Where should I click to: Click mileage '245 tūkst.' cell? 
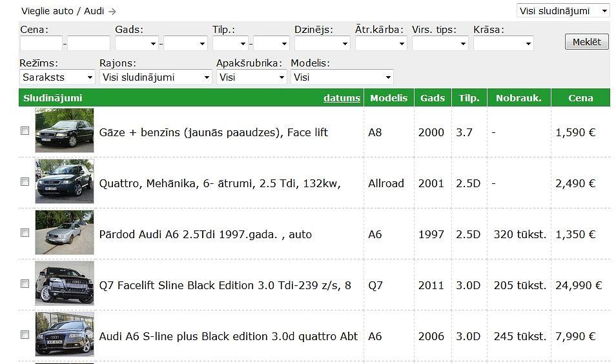click(x=520, y=336)
